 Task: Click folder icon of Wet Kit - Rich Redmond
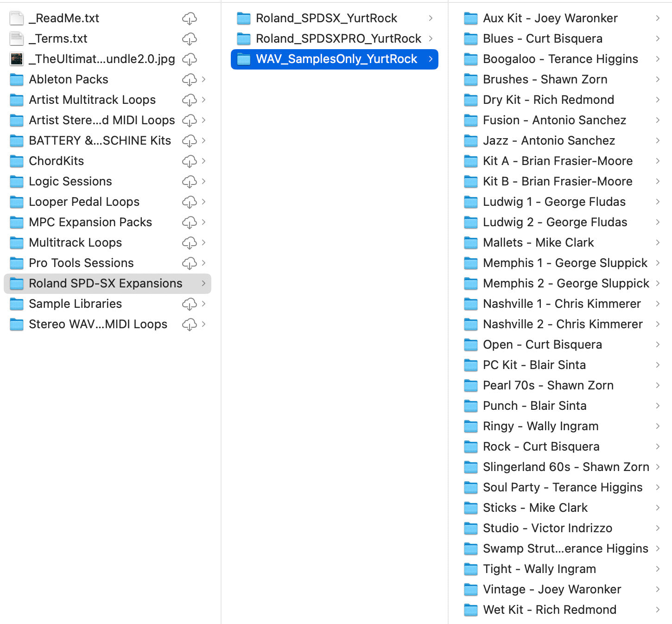coord(471,610)
